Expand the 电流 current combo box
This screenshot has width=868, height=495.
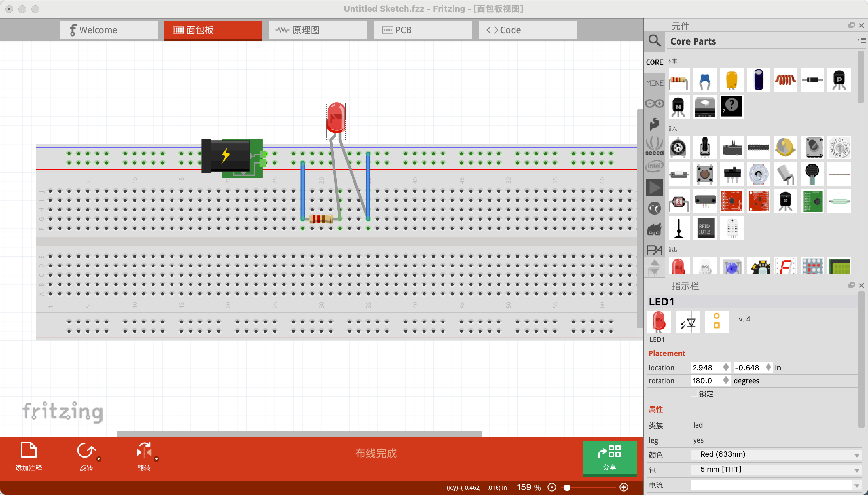[856, 485]
